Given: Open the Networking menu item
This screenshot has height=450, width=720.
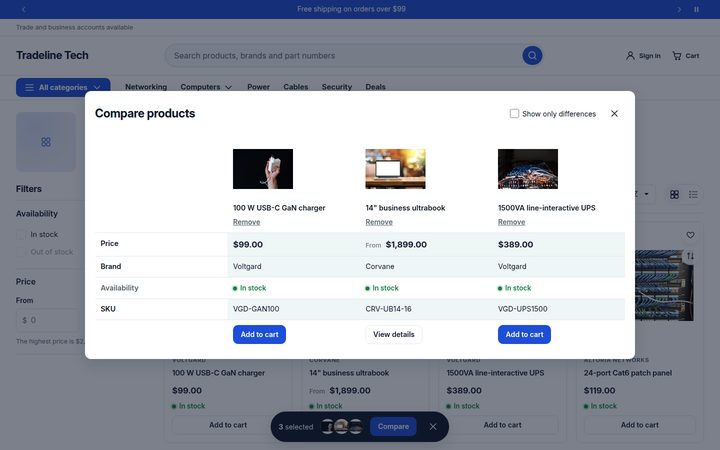Looking at the screenshot, I should click(146, 87).
